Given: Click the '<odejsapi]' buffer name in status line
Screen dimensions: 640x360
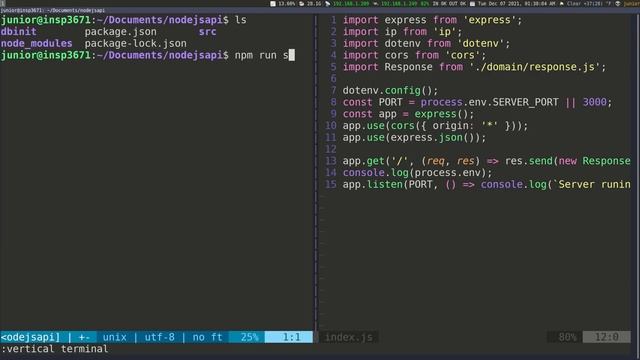Looking at the screenshot, I should [30, 337].
